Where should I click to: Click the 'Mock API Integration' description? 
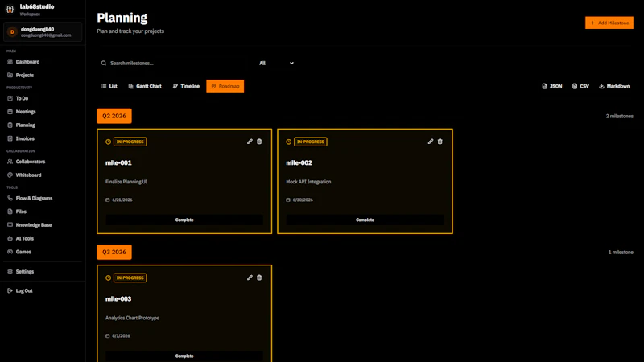click(308, 182)
